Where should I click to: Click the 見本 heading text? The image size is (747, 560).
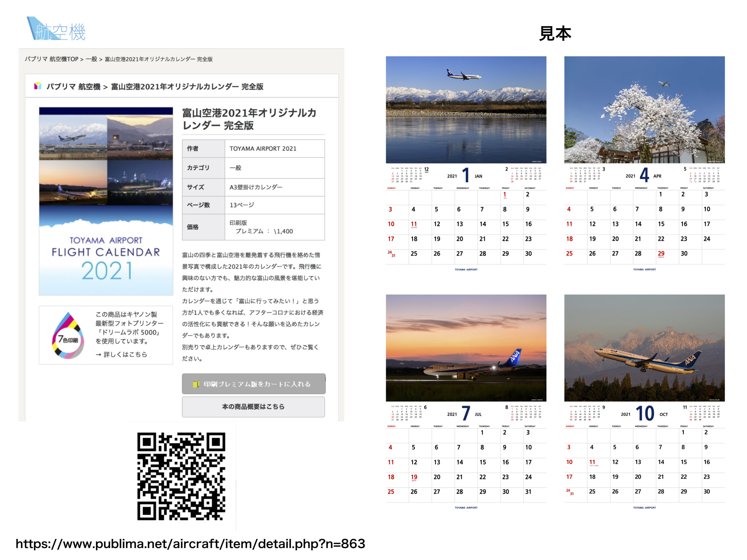pos(555,34)
